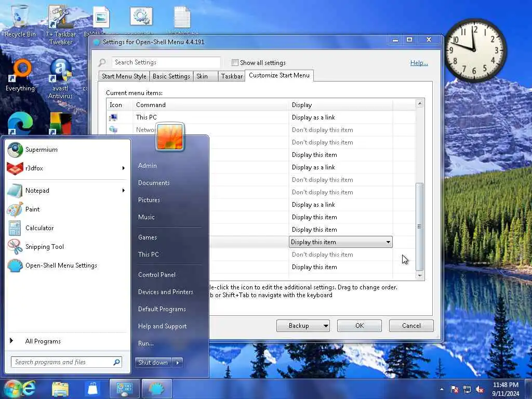
Task: Click the This PC row icon in settings list
Action: 113,117
